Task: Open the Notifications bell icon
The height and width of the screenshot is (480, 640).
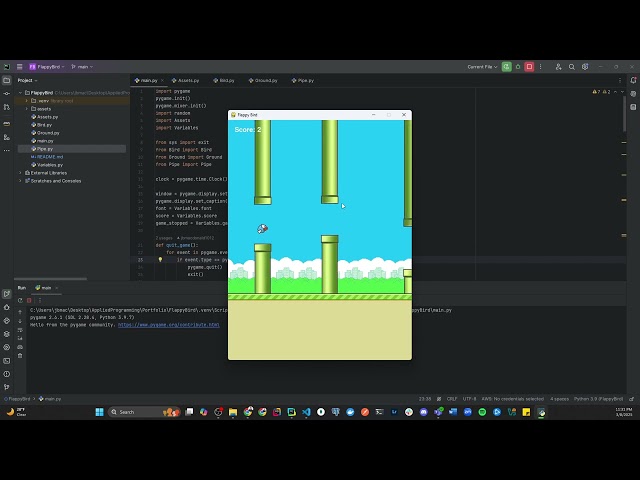Action: (x=633, y=80)
